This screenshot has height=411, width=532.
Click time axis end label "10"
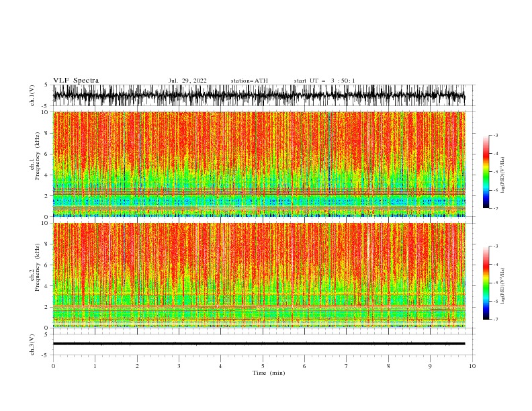point(472,366)
